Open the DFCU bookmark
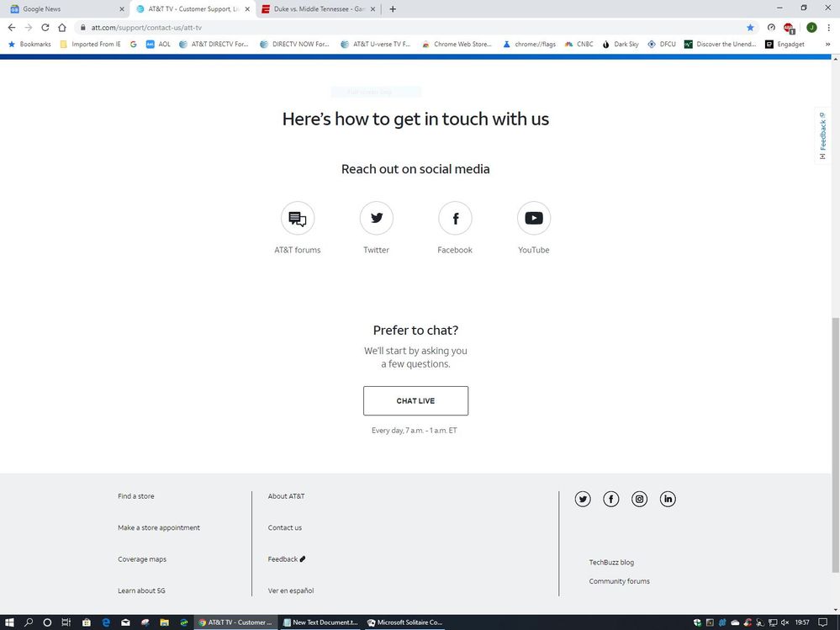840x630 pixels. [662, 45]
